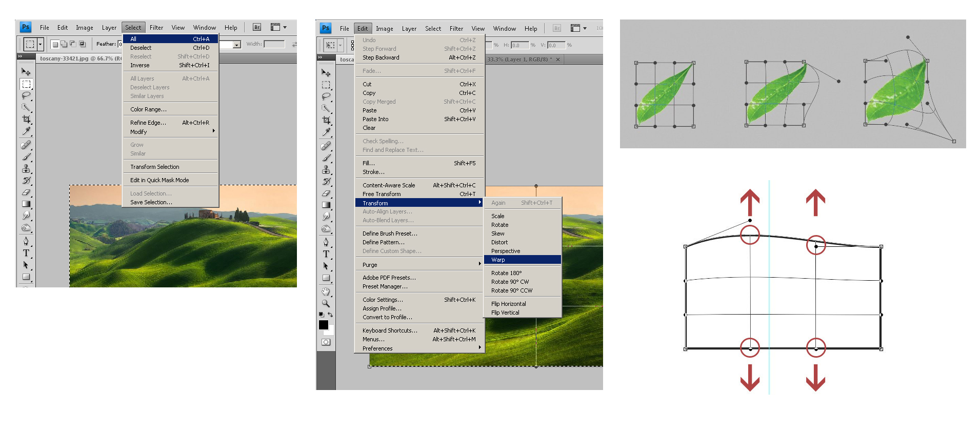Viewport: 980px width, 447px height.
Task: Close the Layer 1 document tab
Action: tap(558, 60)
